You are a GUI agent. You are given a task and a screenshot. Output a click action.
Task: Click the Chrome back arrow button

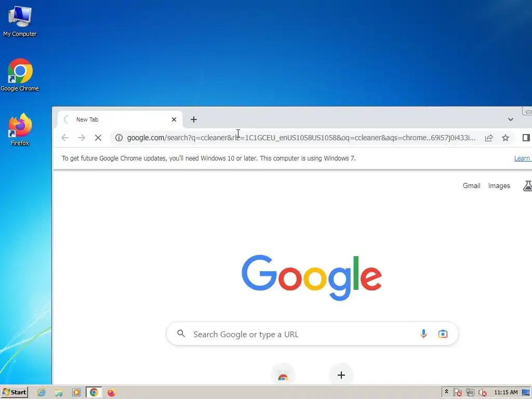[65, 138]
